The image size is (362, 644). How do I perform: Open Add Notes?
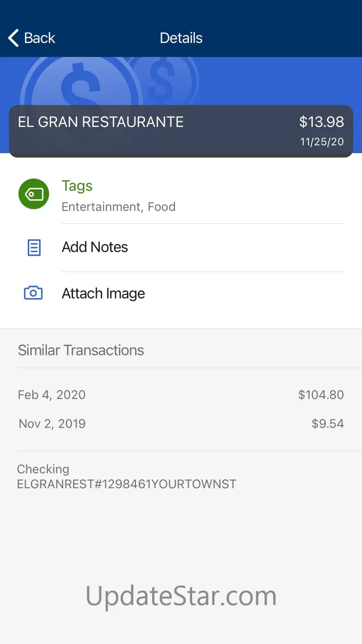[95, 247]
